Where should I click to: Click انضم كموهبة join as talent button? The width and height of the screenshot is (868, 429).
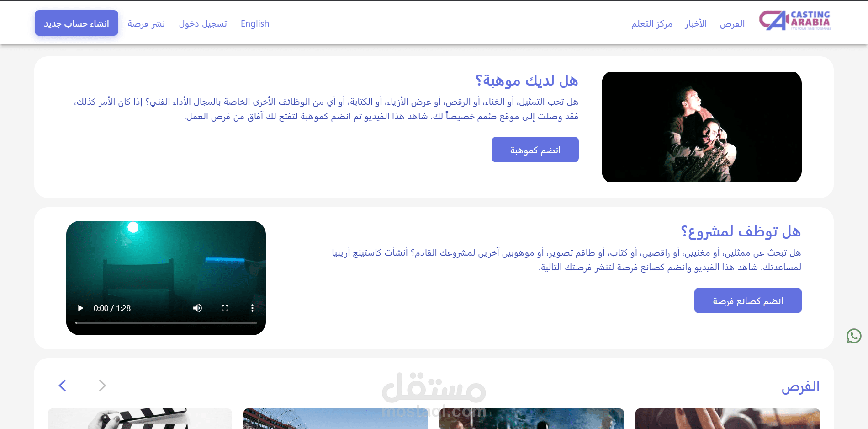pyautogui.click(x=535, y=150)
